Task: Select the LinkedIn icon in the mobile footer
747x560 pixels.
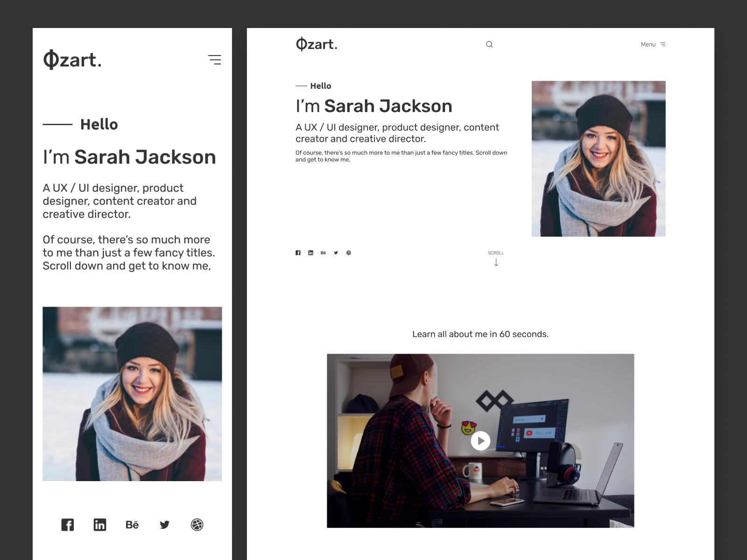Action: pos(100,525)
